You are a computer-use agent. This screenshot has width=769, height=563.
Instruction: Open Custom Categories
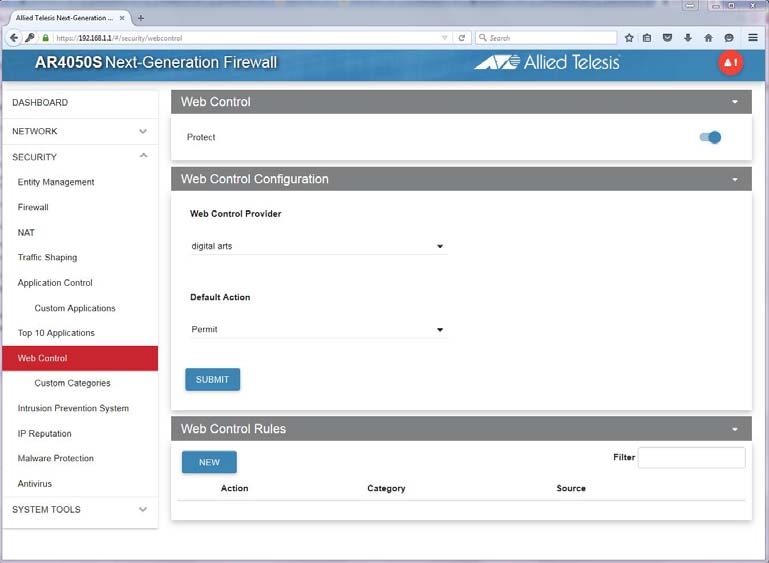point(72,383)
